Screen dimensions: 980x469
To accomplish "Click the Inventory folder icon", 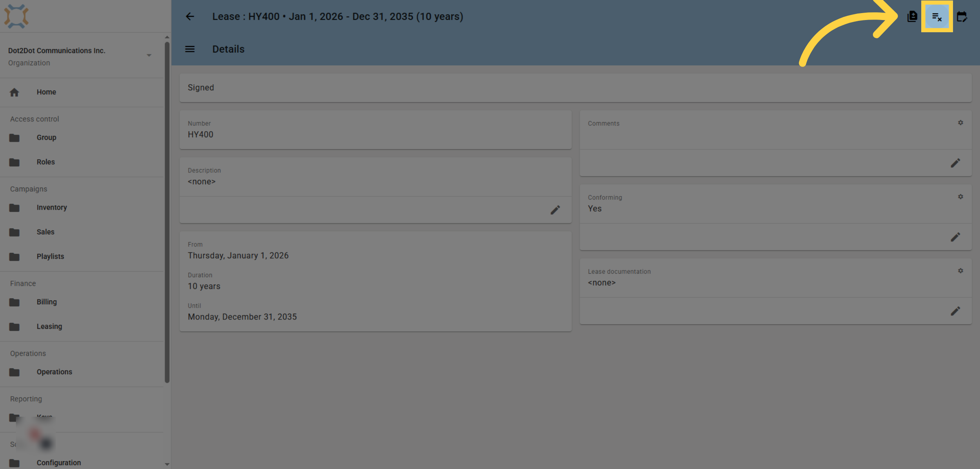I will click(x=14, y=208).
